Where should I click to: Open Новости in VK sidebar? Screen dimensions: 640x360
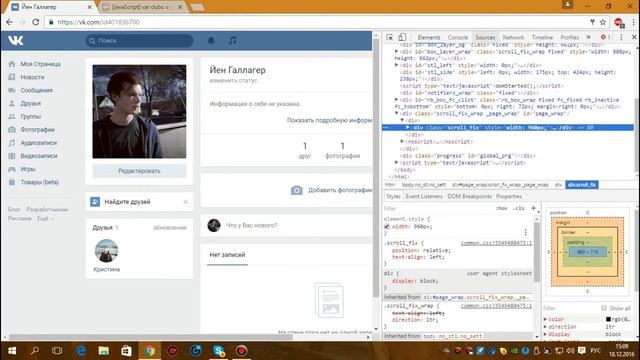[32, 77]
